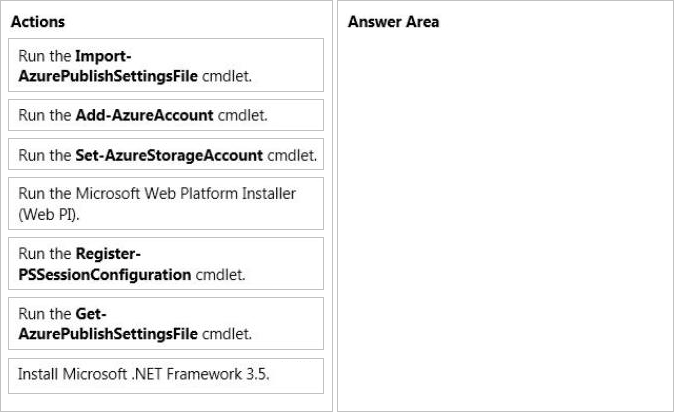The height and width of the screenshot is (412, 674).
Task: Click the bold Add-AzureAccount text
Action: [x=144, y=115]
